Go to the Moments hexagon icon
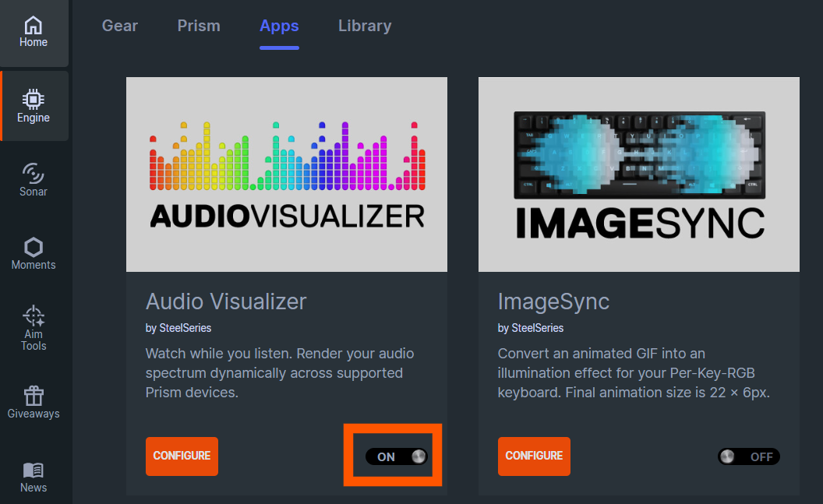Viewport: 823px width, 504px height. [x=34, y=247]
